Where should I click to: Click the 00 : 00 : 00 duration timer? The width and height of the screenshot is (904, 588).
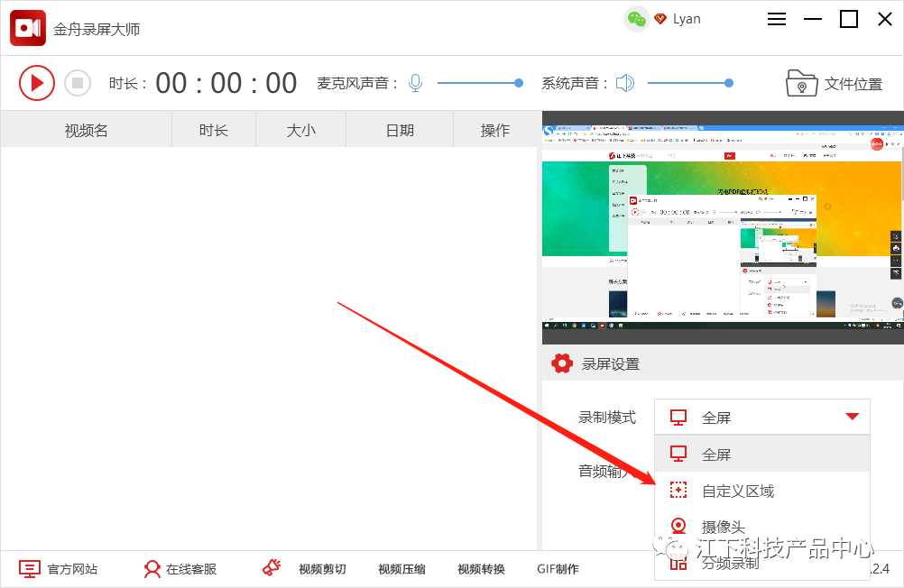pos(226,83)
